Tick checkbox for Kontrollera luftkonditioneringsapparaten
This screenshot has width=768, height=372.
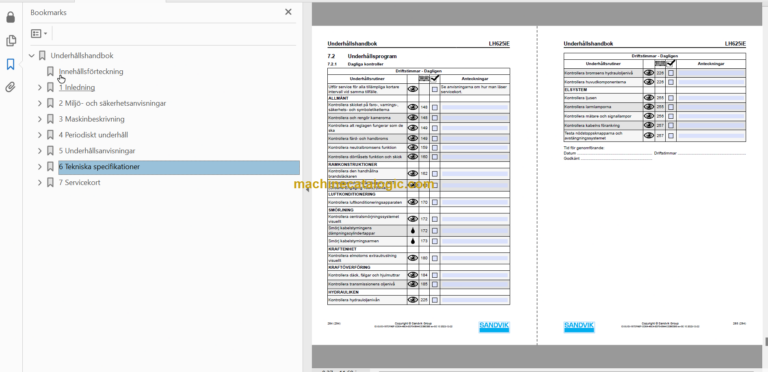[435, 202]
